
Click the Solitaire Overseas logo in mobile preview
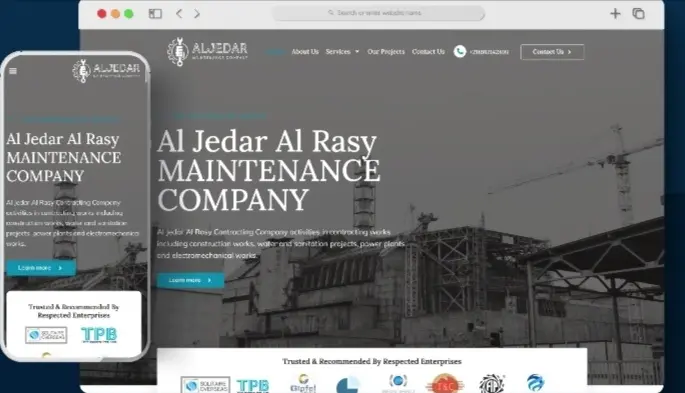46,335
